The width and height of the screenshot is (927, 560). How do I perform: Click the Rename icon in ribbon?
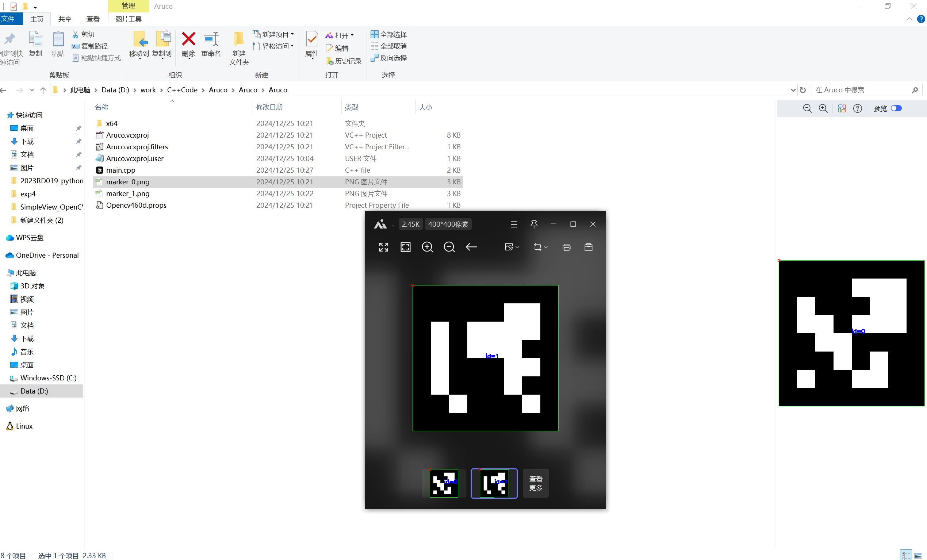point(211,39)
